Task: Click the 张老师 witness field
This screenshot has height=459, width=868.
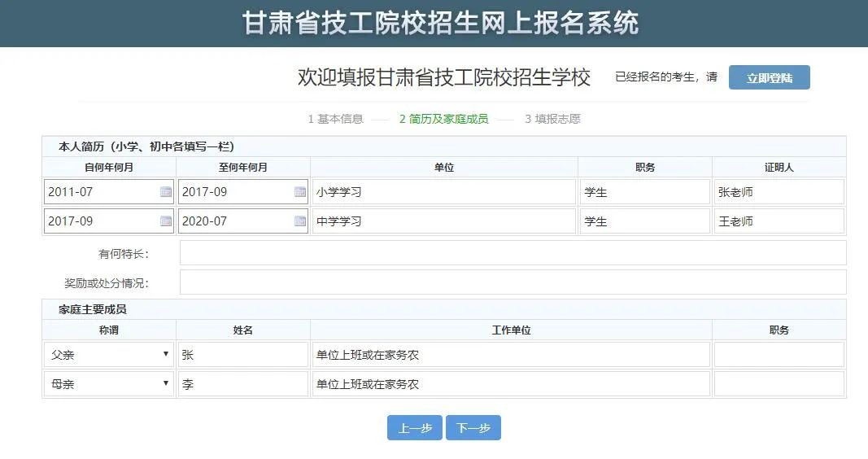Action: (779, 192)
